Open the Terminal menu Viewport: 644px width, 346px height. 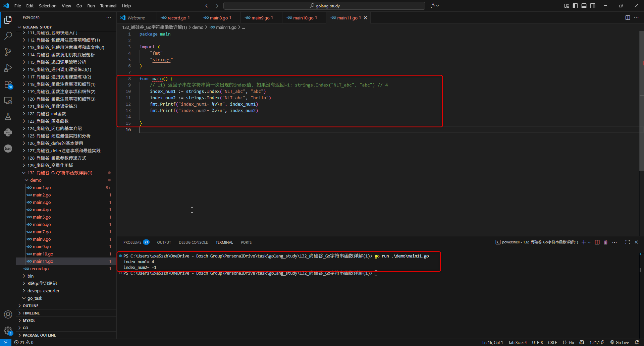point(108,6)
